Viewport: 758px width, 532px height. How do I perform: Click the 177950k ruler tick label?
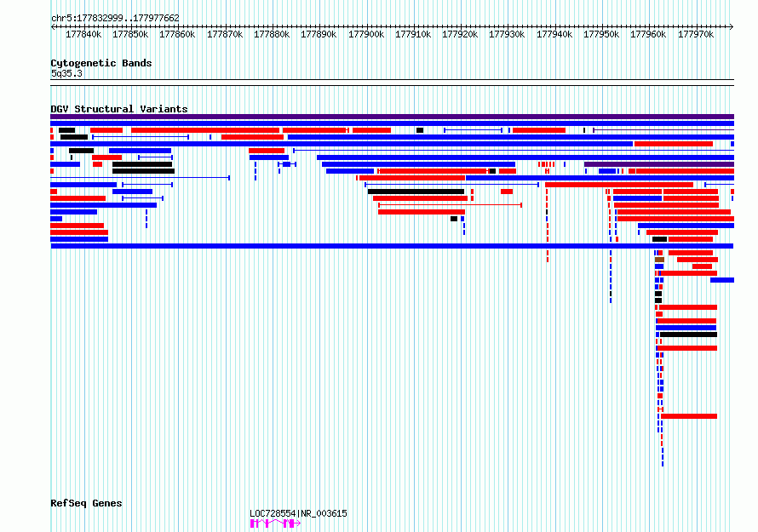coord(601,34)
